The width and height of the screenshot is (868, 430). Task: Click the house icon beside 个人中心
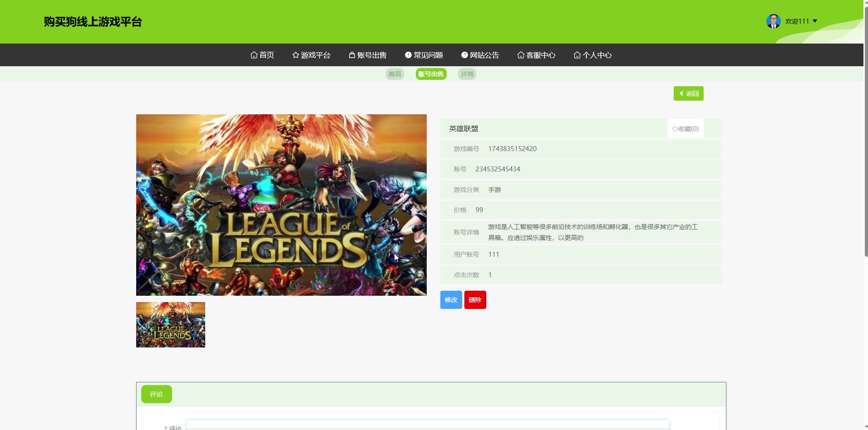coord(577,55)
